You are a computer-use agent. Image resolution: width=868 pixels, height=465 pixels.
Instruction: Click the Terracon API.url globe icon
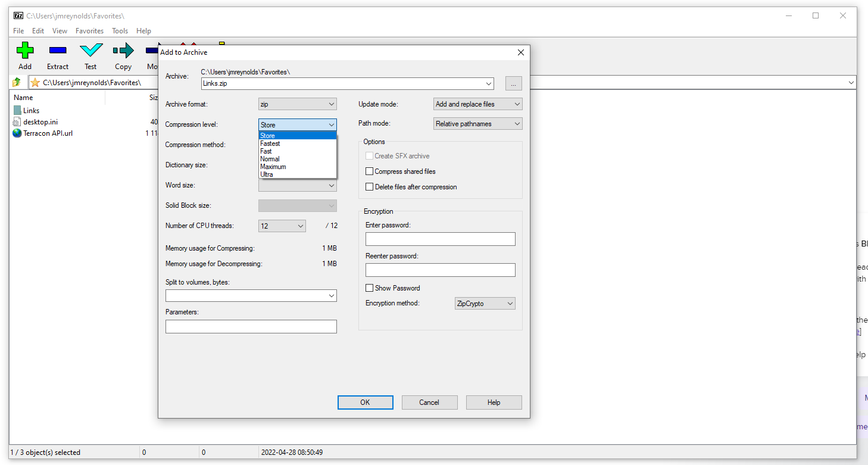[17, 133]
